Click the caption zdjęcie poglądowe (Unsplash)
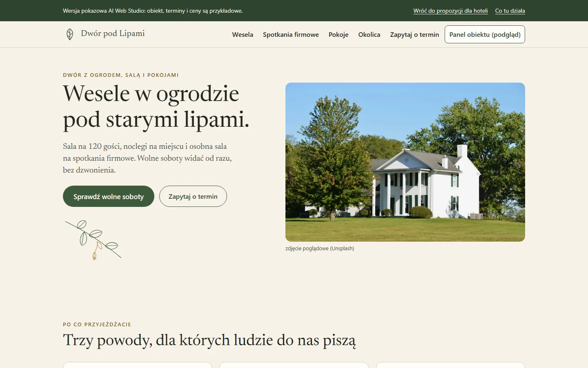Screen dimensions: 588x368 pos(320,248)
